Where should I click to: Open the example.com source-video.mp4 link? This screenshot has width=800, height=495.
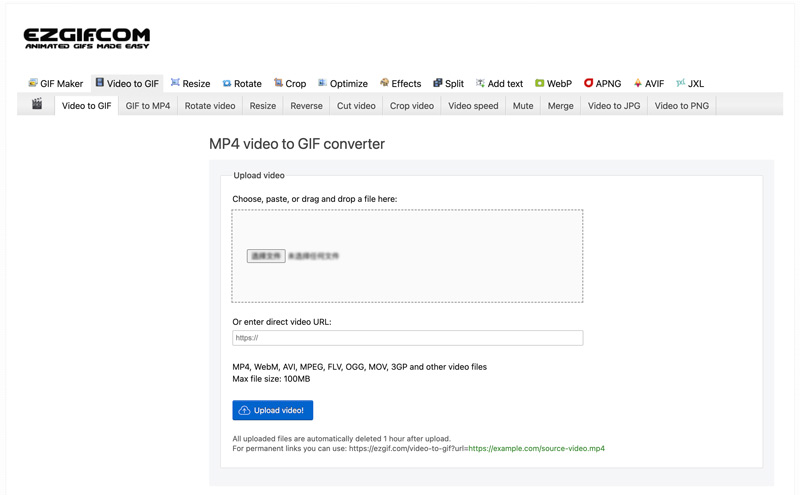pyautogui.click(x=536, y=449)
